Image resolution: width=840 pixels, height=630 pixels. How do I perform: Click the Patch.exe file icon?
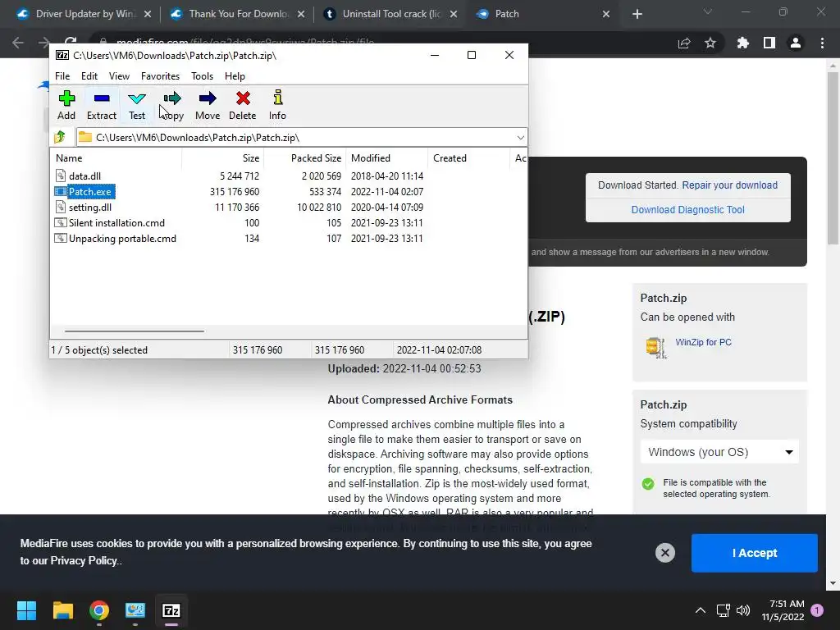click(61, 191)
